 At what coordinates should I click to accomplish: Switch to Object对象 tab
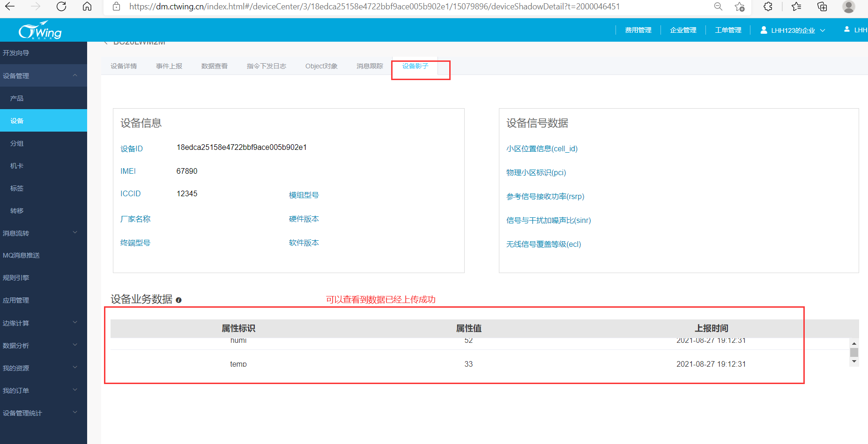321,66
